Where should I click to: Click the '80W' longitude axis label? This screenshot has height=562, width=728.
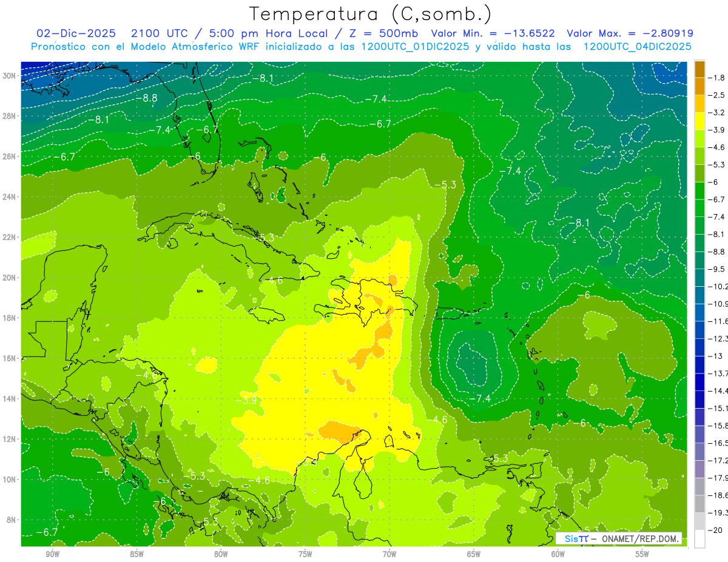(x=221, y=554)
